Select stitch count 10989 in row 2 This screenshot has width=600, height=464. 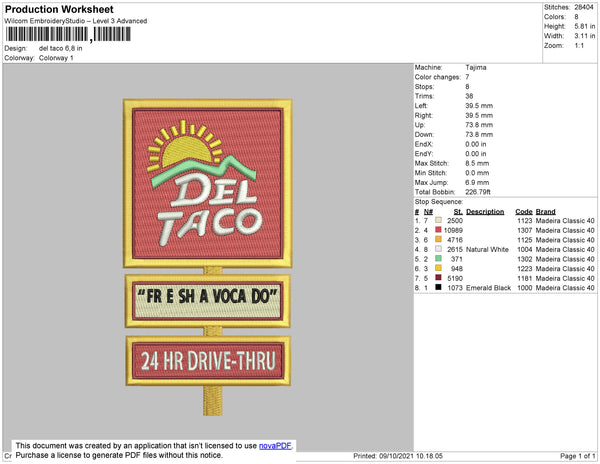[453, 230]
